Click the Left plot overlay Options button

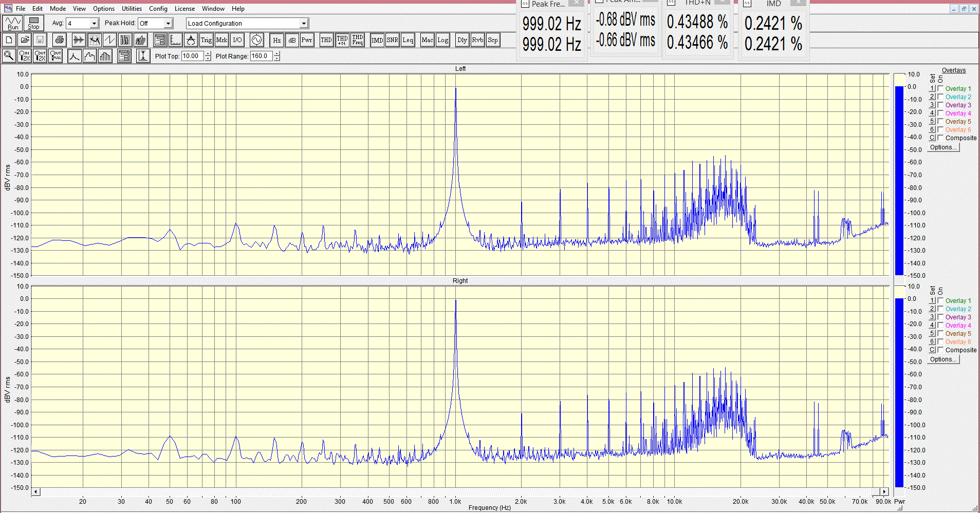pos(944,147)
